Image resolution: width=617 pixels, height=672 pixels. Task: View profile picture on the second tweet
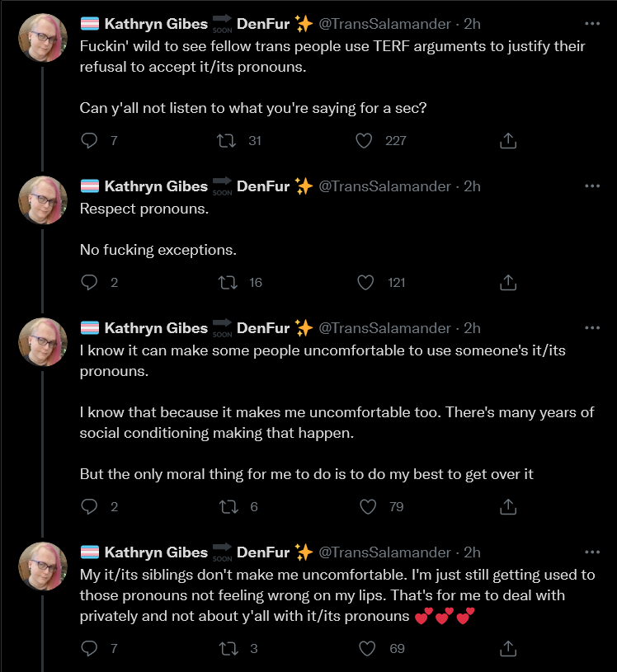(x=43, y=200)
